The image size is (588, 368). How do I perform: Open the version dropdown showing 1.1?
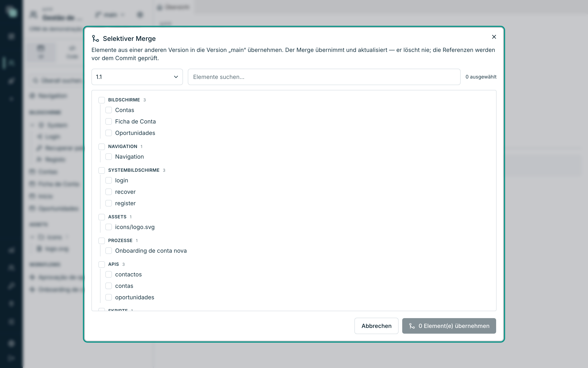point(137,77)
